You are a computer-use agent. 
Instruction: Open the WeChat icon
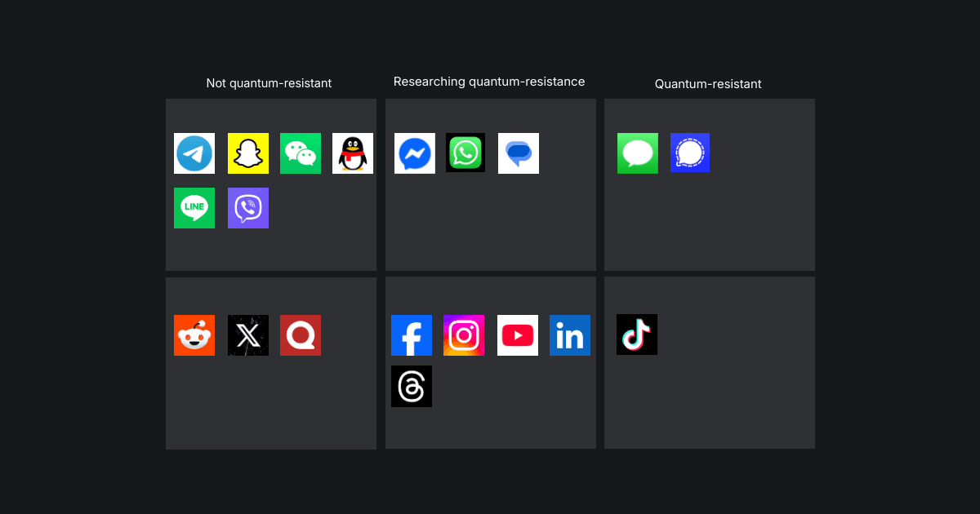(x=301, y=153)
